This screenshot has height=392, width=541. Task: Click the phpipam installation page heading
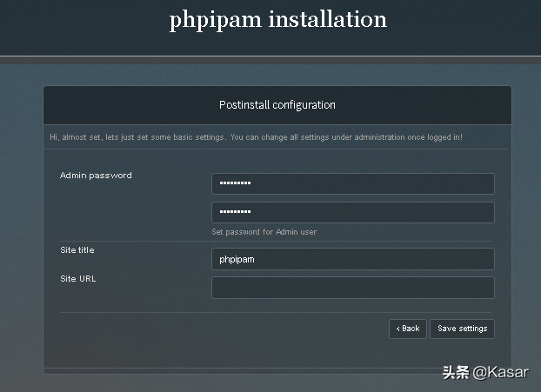pos(277,20)
